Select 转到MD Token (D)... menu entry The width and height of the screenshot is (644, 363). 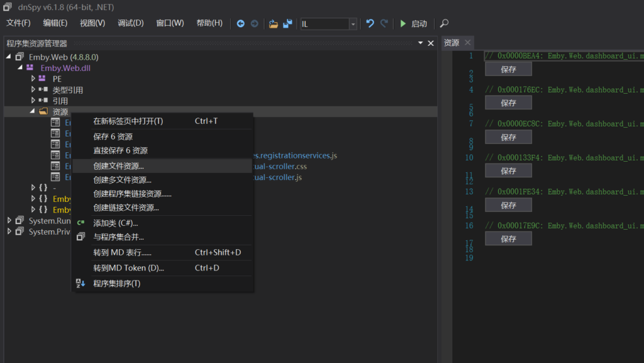pyautogui.click(x=163, y=268)
